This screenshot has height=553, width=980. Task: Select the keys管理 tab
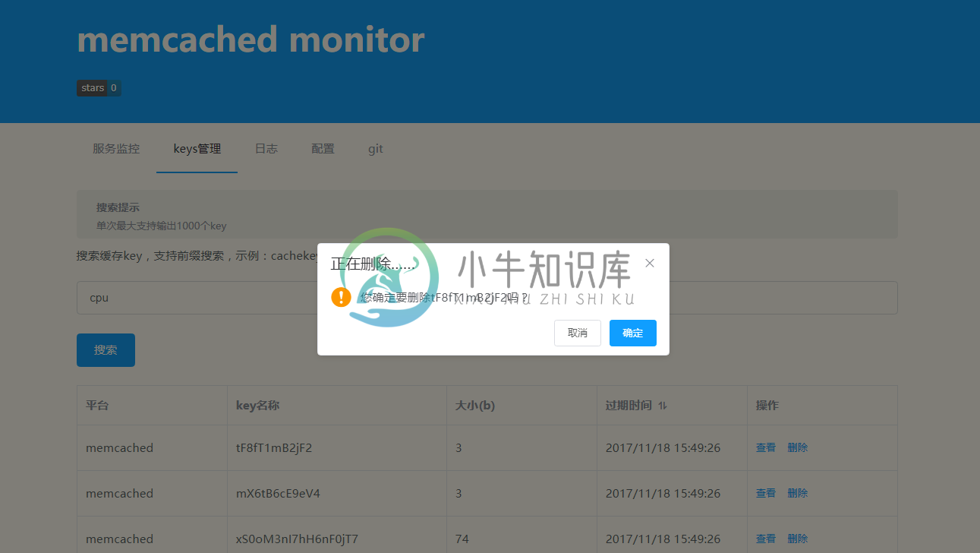(x=197, y=149)
